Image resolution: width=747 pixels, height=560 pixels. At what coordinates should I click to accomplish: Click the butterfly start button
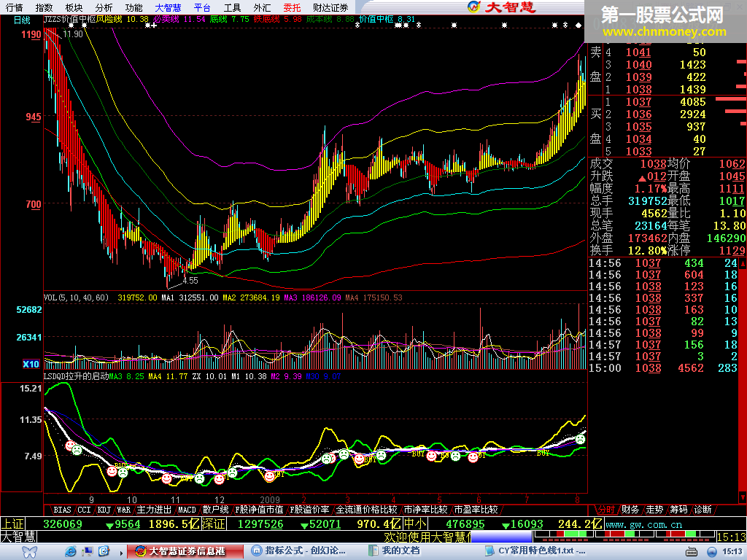[x=29, y=551]
